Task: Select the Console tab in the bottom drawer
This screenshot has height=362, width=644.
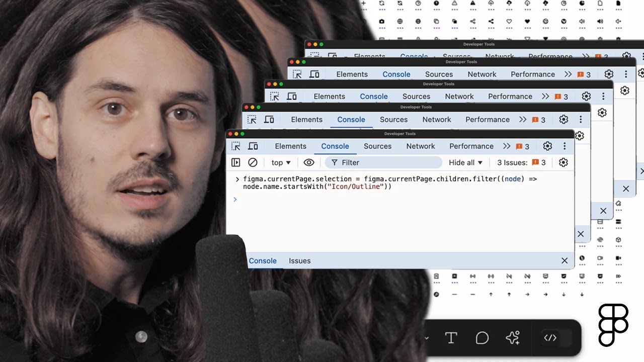Action: pos(263,260)
